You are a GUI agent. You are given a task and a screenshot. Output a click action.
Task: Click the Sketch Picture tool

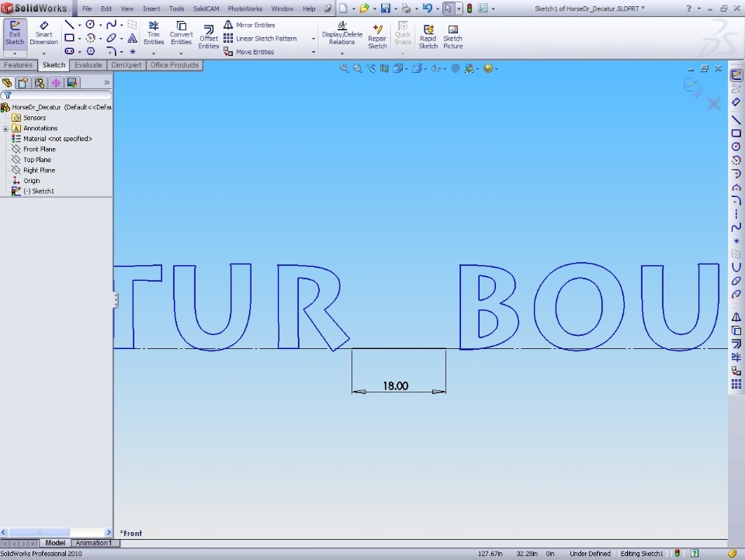pyautogui.click(x=452, y=37)
